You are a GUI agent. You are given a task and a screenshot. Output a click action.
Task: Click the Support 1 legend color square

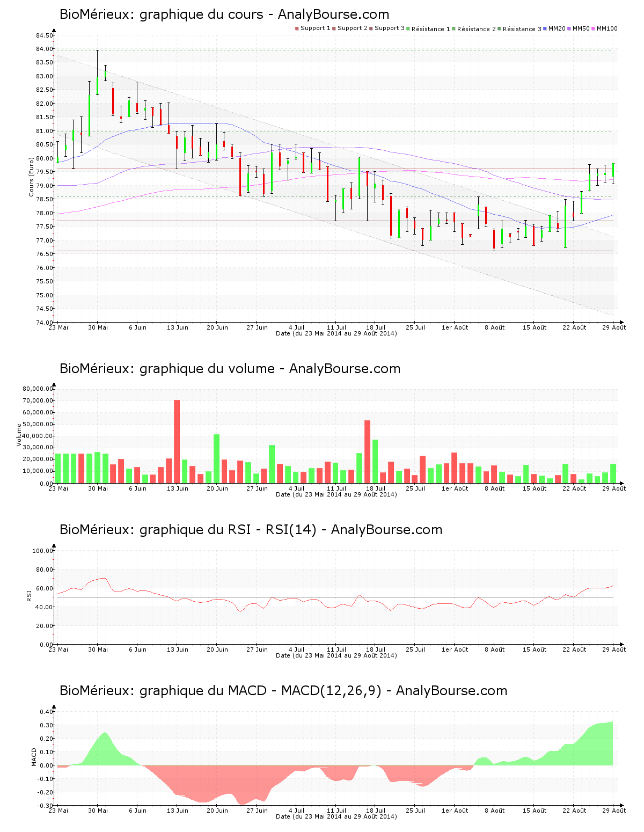tap(297, 28)
